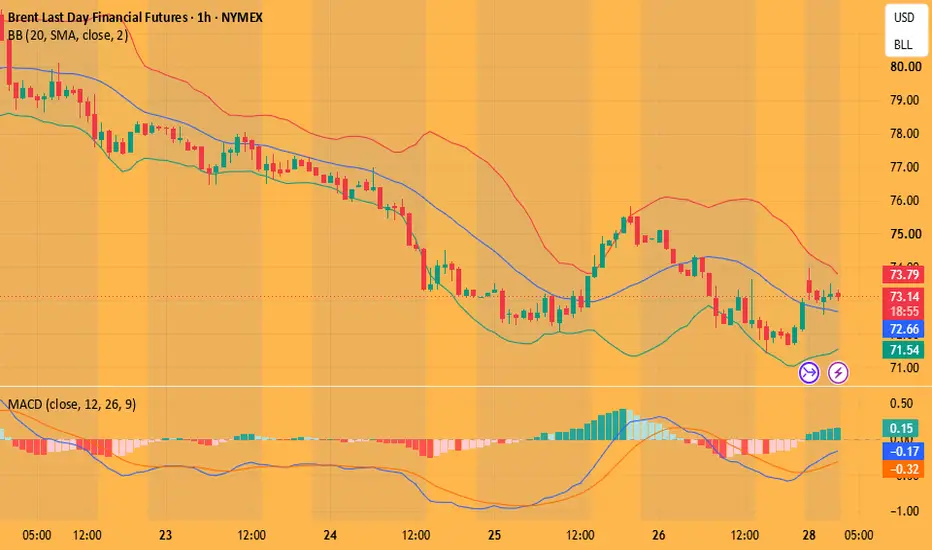This screenshot has height=550, width=932.
Task: Click the 28 date label on time axis
Action: pos(809,535)
